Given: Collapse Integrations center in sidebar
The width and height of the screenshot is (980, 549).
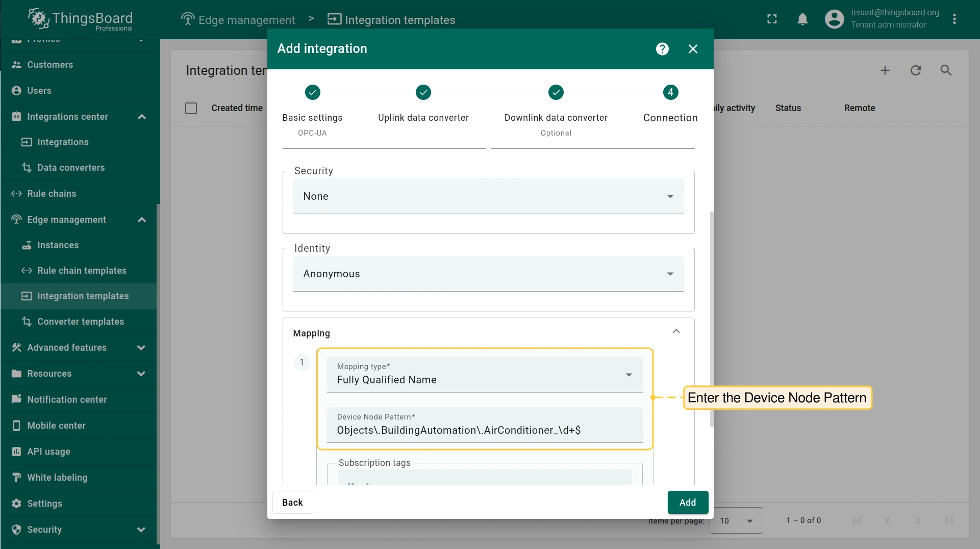Looking at the screenshot, I should click(x=142, y=117).
